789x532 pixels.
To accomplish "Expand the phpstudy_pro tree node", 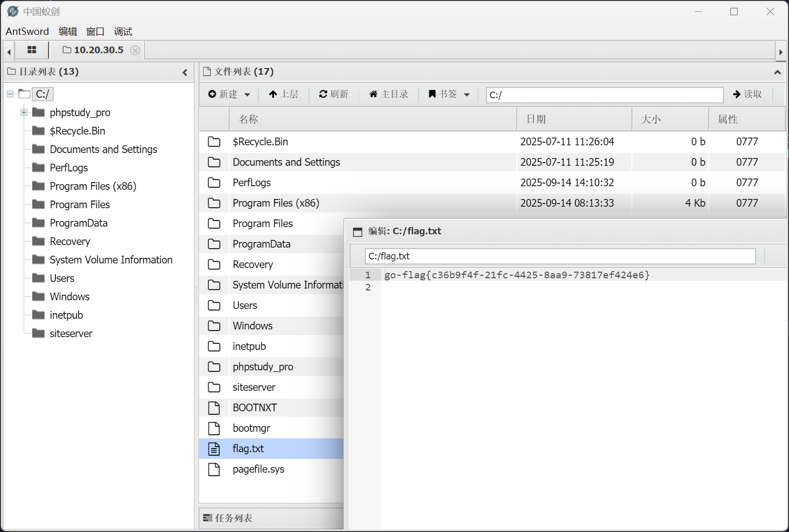I will click(24, 113).
